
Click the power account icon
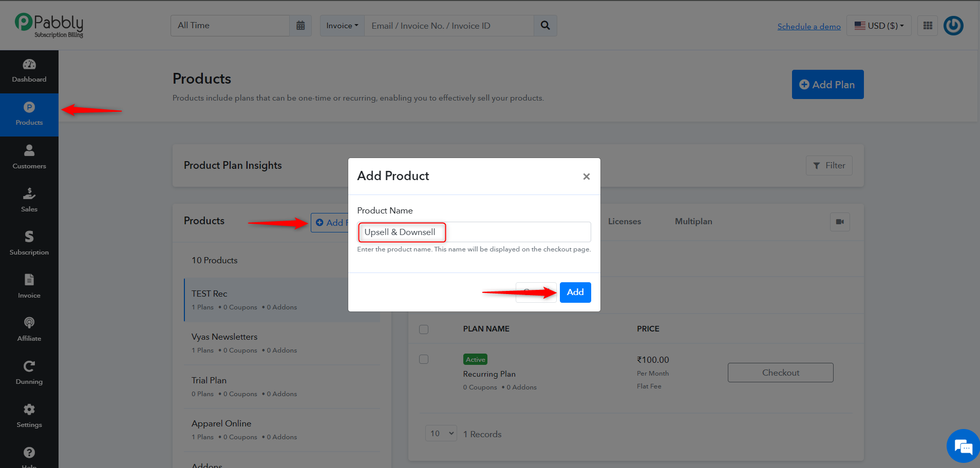953,26
